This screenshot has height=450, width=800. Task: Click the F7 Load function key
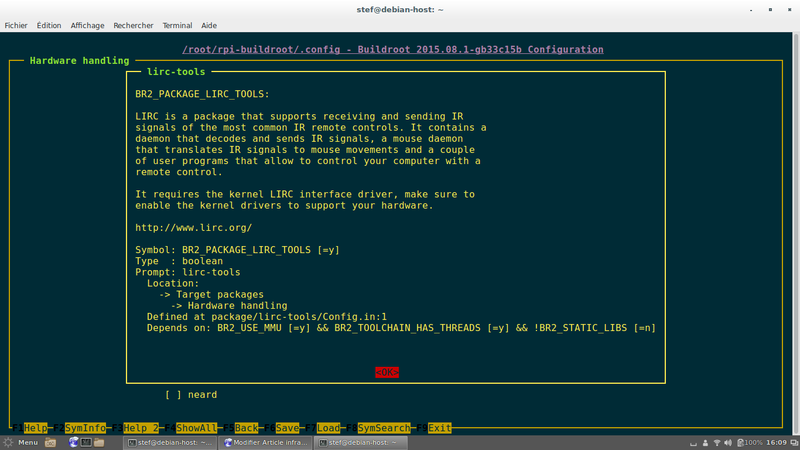pyautogui.click(x=322, y=428)
